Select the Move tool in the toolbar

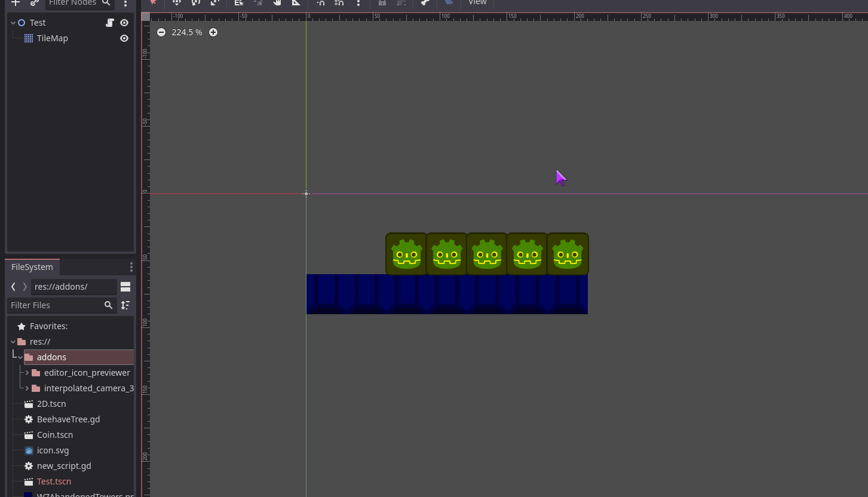pos(176,3)
